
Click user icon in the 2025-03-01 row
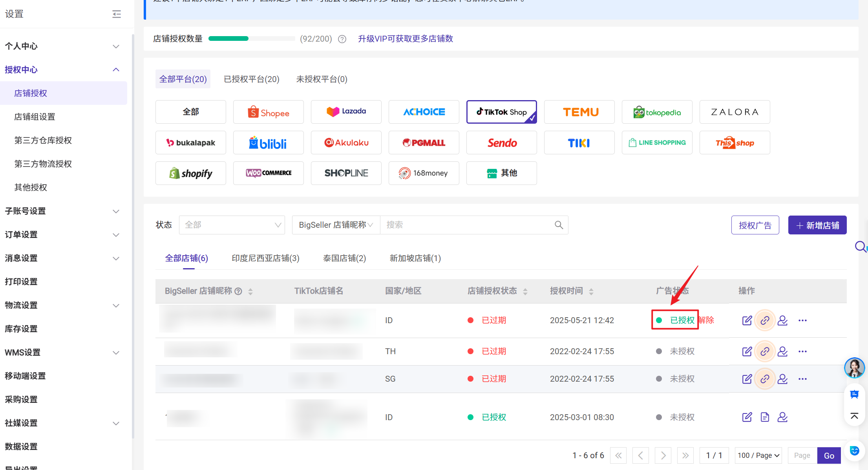782,417
